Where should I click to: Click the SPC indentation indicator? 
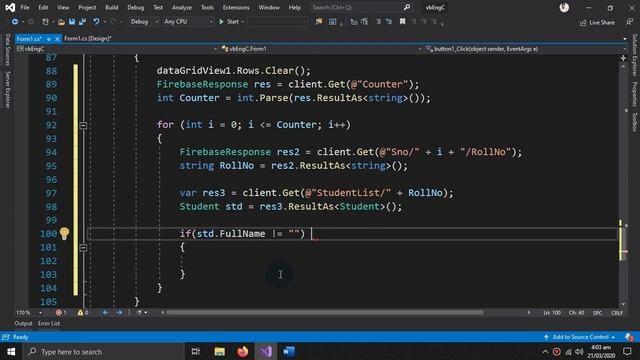pos(597,313)
